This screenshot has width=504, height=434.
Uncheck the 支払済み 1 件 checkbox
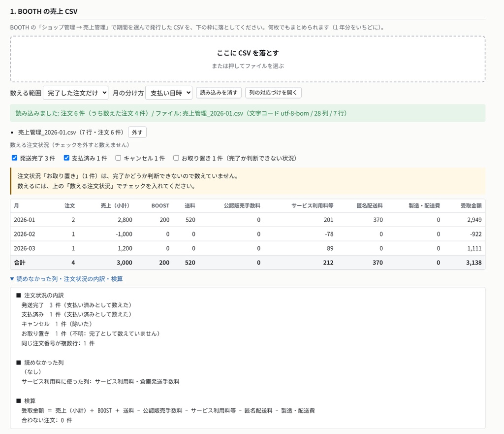pos(66,158)
